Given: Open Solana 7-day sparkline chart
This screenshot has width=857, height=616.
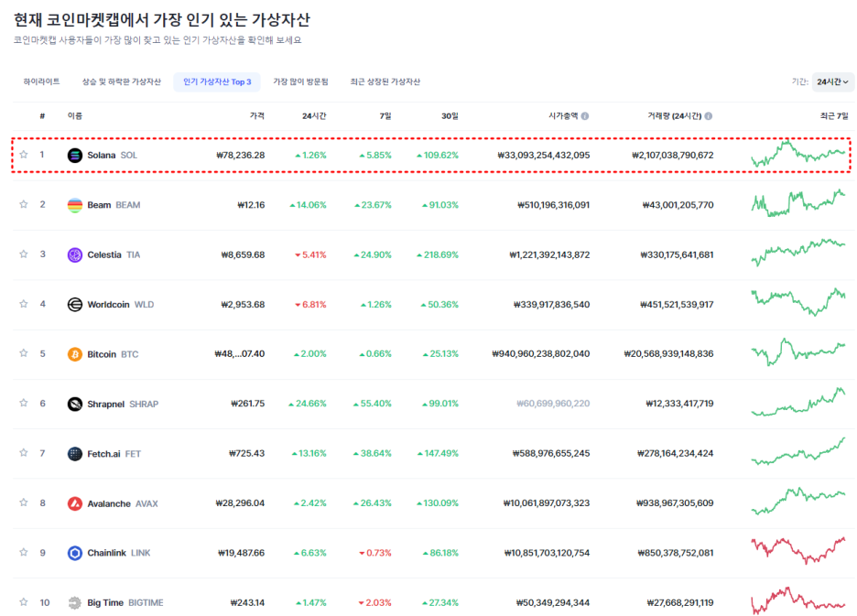Looking at the screenshot, I should point(798,154).
